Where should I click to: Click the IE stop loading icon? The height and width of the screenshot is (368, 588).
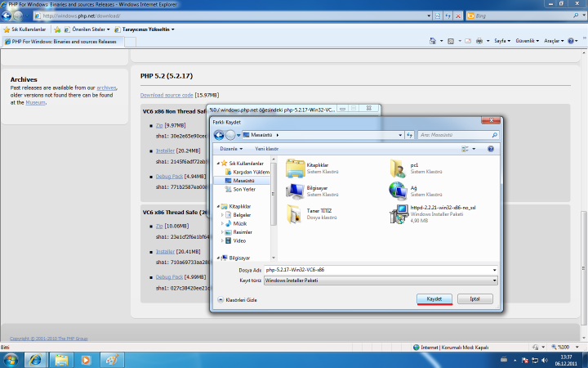(458, 16)
